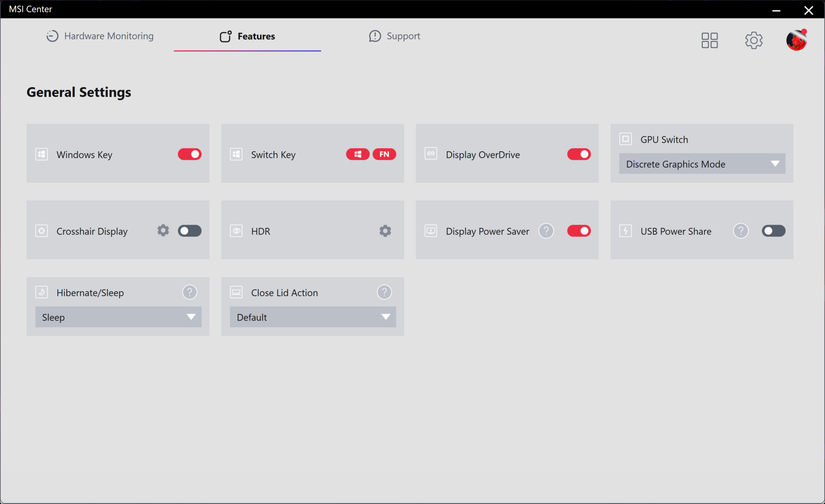The image size is (825, 504).
Task: Click the dragon user profile avatar
Action: (796, 40)
